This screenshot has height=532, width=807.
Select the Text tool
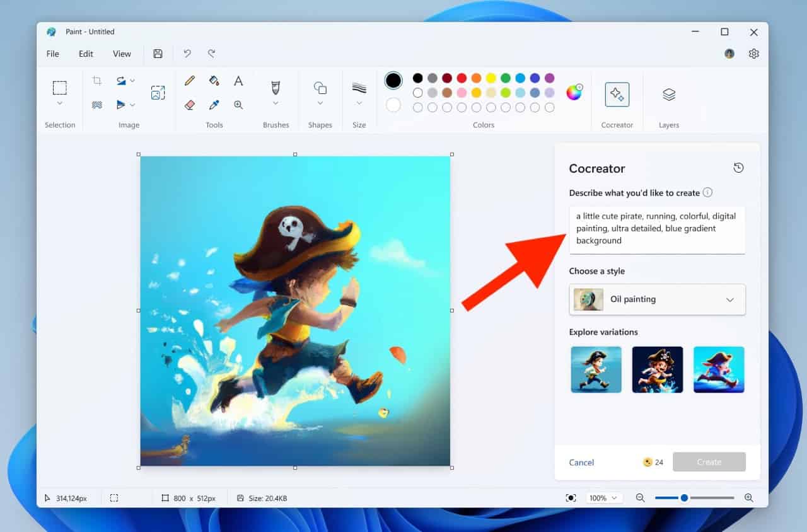click(x=238, y=81)
